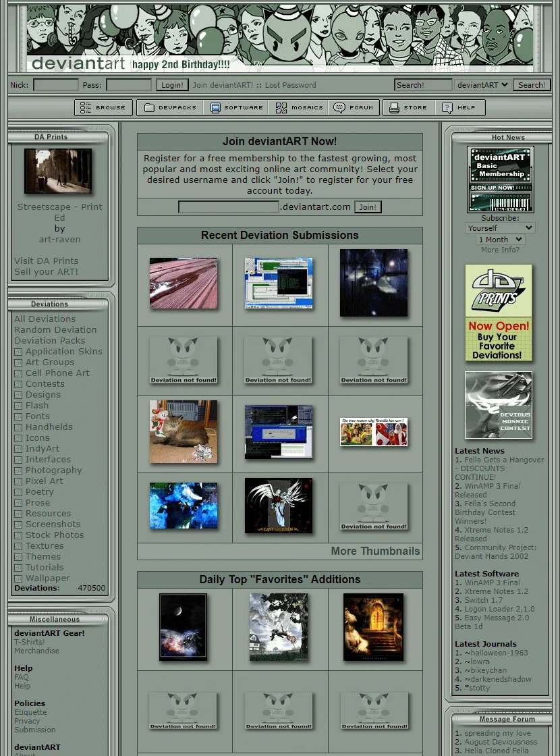Open Sell your ART! link
The height and width of the screenshot is (756, 560).
tap(46, 272)
